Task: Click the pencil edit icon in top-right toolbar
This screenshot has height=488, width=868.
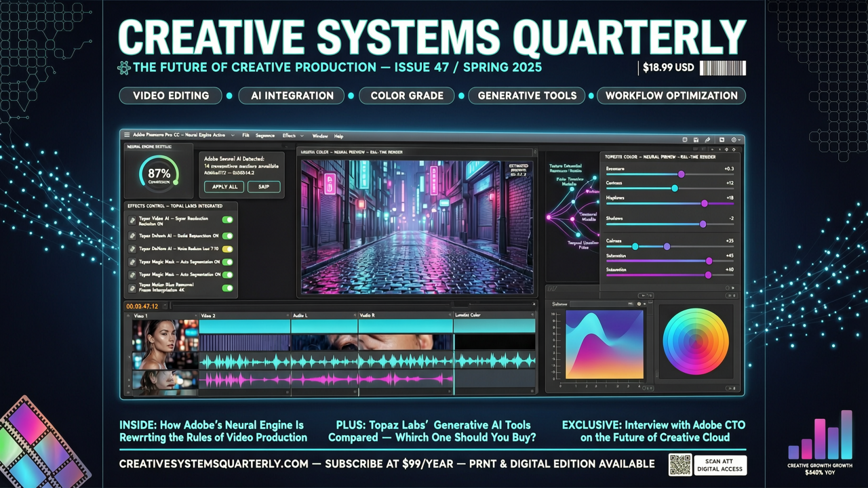Action: (x=707, y=140)
